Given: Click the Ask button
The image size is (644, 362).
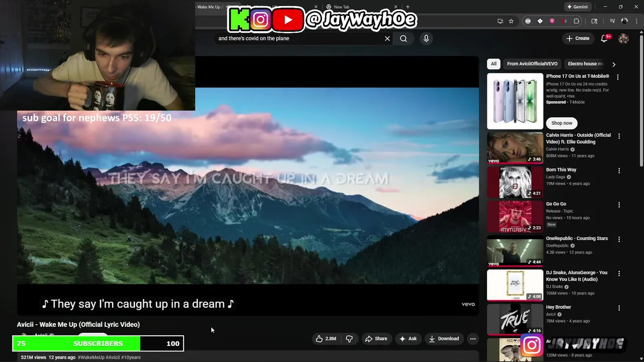Looking at the screenshot, I should point(408,339).
